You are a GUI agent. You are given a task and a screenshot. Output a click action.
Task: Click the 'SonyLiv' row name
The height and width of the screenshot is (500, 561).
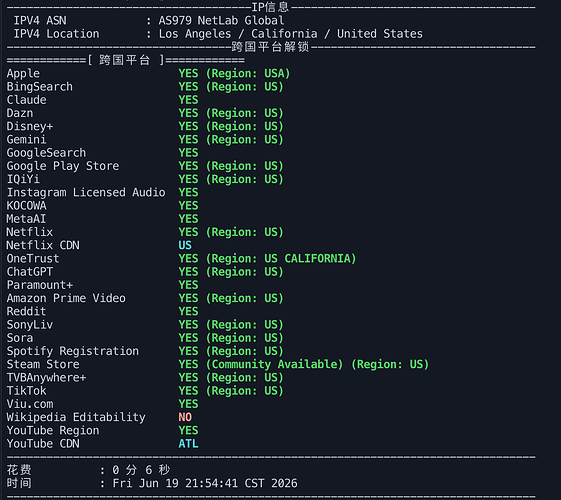click(30, 325)
